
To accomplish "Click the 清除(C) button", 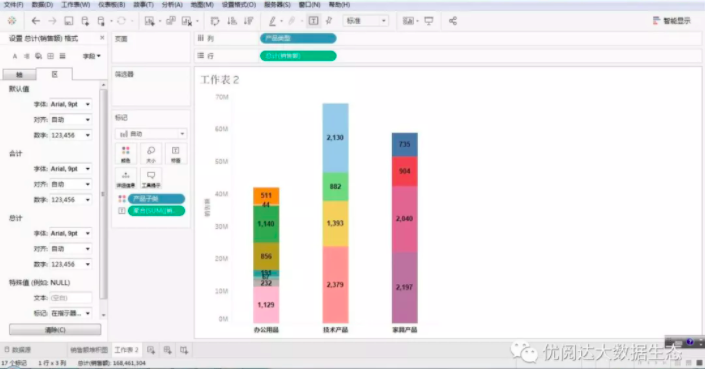I will coord(55,329).
